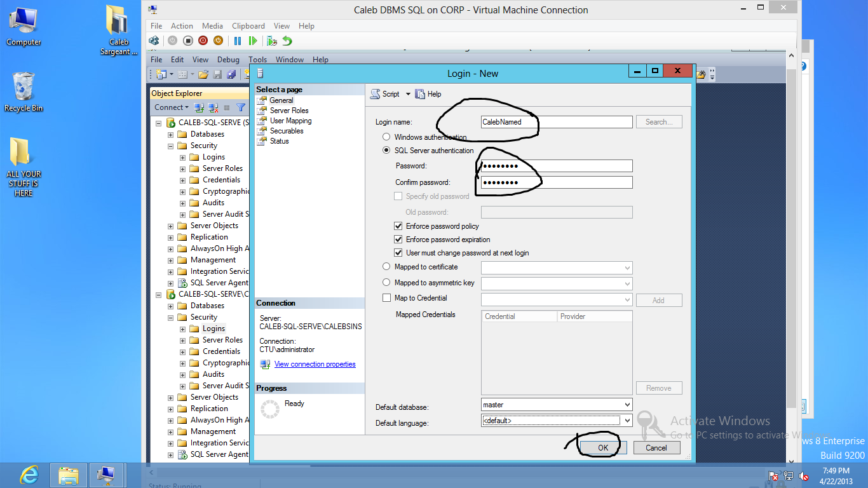Toggle Enforce password policy checkbox
868x488 pixels.
[x=398, y=226]
